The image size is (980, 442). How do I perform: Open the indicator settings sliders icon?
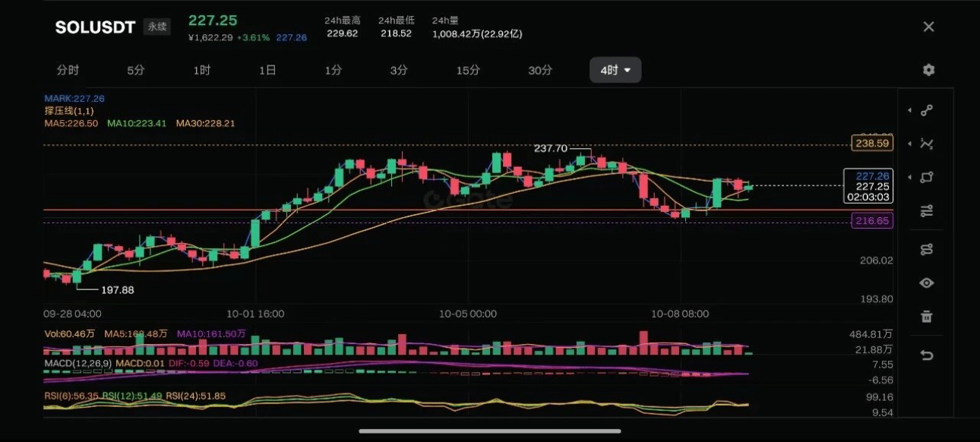[927, 211]
